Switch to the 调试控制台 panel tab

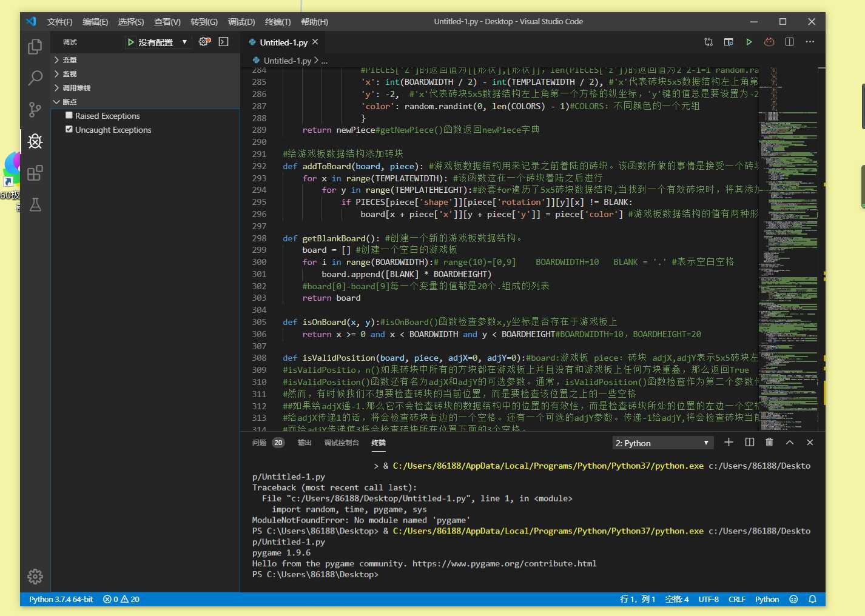pos(342,443)
